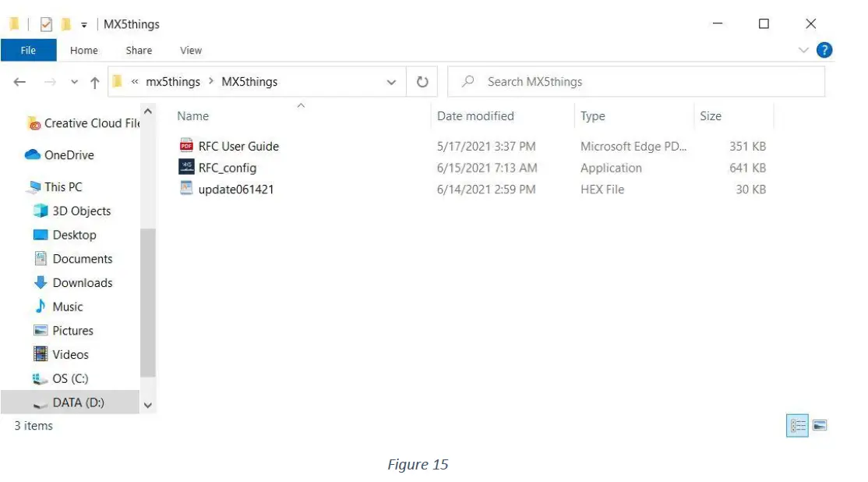Click the 641 KB size cell
868x482 pixels.
pyautogui.click(x=747, y=168)
